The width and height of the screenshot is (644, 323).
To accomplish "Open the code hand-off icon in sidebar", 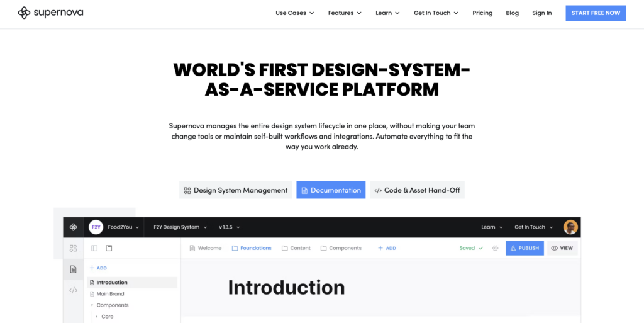I will pyautogui.click(x=74, y=290).
